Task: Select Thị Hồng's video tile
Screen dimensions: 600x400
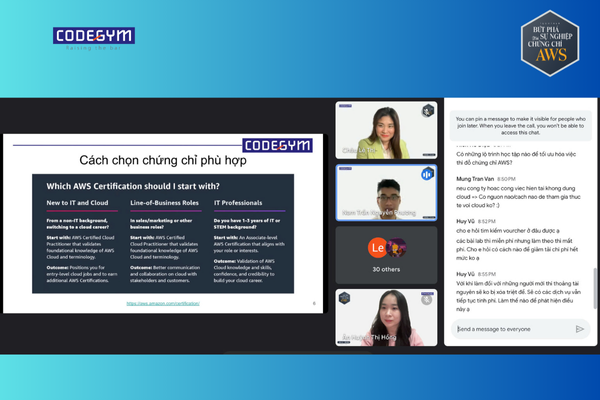Action: (x=386, y=318)
